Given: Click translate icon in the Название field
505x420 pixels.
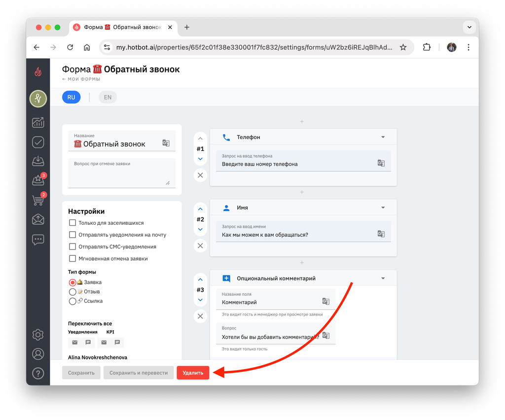Looking at the screenshot, I should coord(166,143).
